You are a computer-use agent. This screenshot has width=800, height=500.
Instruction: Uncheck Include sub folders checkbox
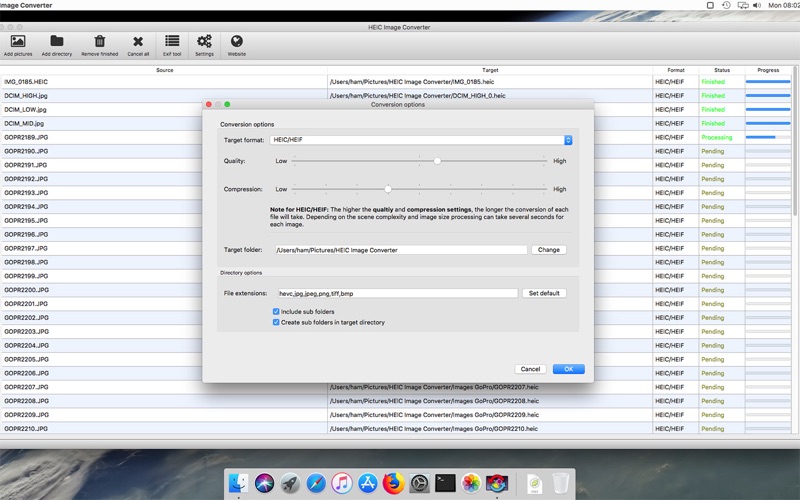pos(276,311)
